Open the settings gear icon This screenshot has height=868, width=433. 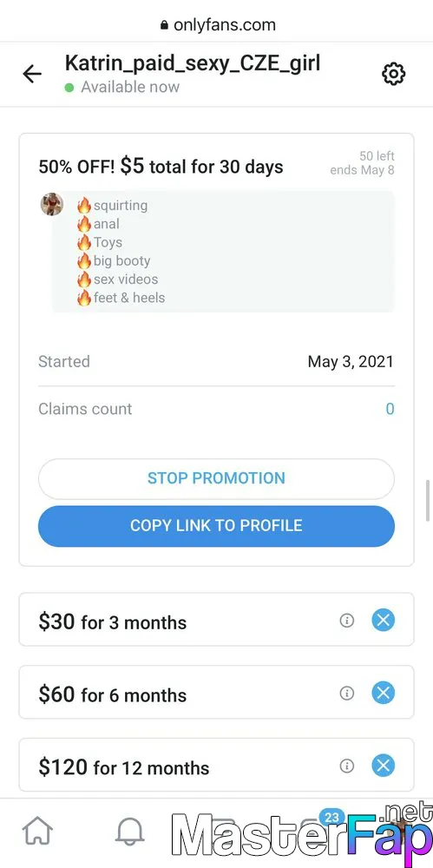[x=394, y=74]
